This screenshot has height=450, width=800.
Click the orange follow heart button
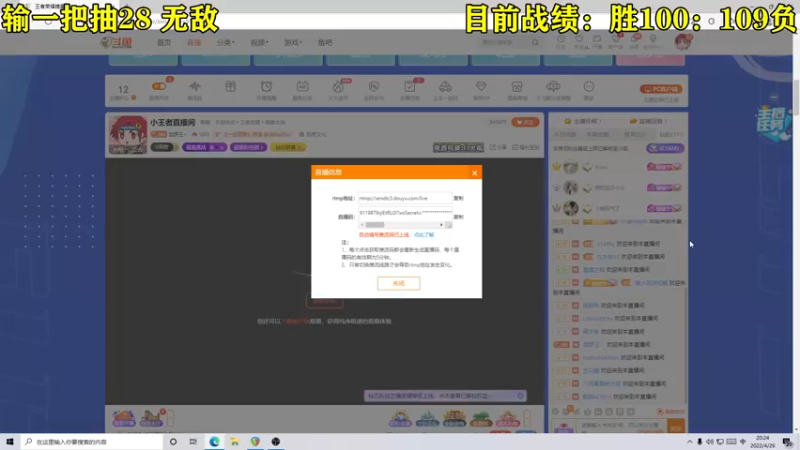coord(525,122)
